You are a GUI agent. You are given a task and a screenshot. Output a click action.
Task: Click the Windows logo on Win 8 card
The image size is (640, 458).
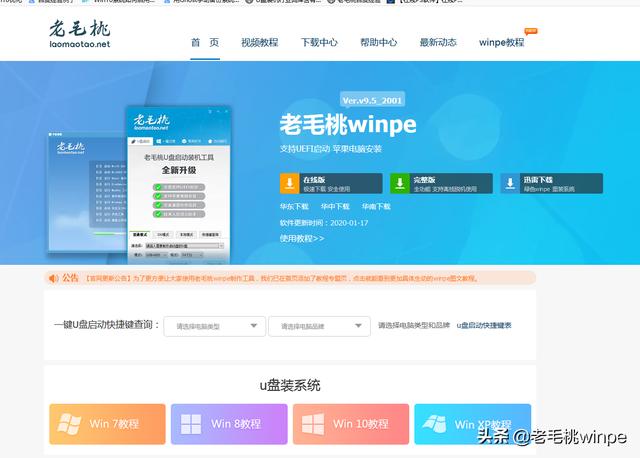tap(191, 424)
